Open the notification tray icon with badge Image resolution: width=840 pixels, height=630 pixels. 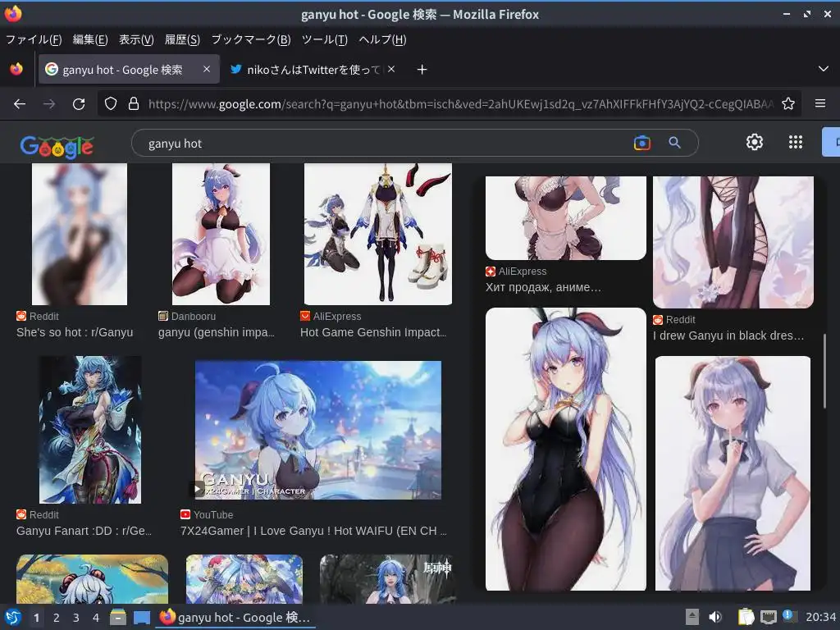coord(788,616)
